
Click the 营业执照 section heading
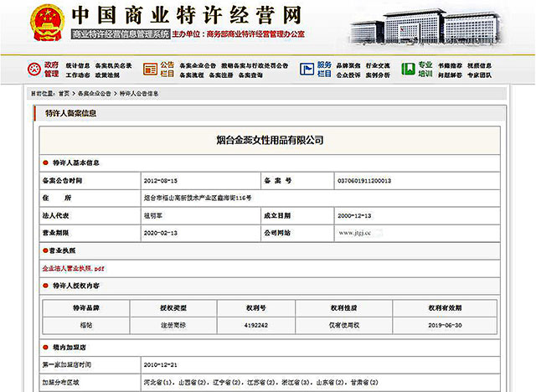click(x=62, y=250)
